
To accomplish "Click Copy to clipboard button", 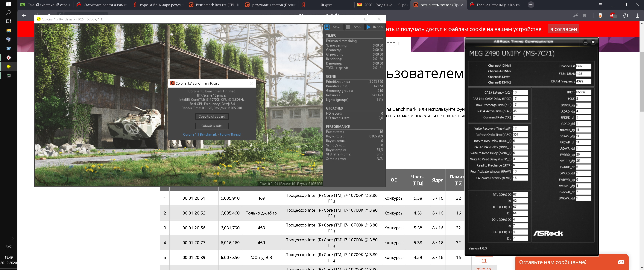I will point(212,116).
